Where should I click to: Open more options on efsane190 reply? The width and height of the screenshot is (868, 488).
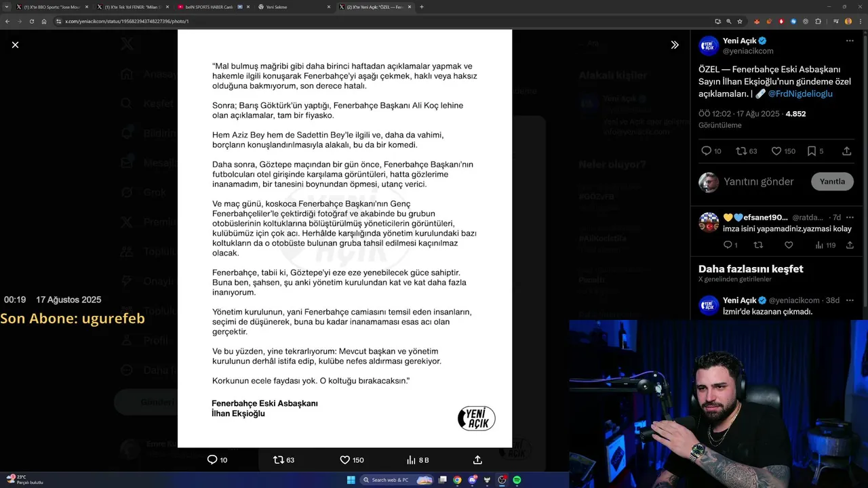click(850, 218)
